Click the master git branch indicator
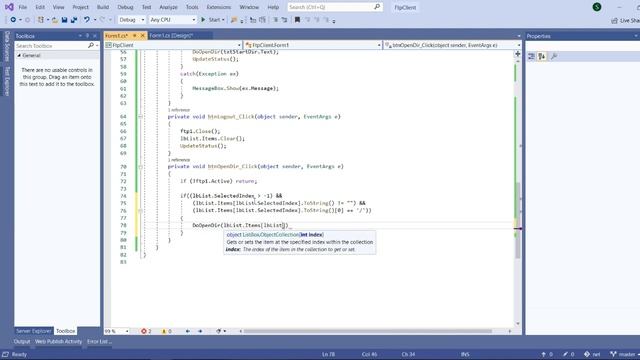This screenshot has height=360, width=640. click(623, 354)
